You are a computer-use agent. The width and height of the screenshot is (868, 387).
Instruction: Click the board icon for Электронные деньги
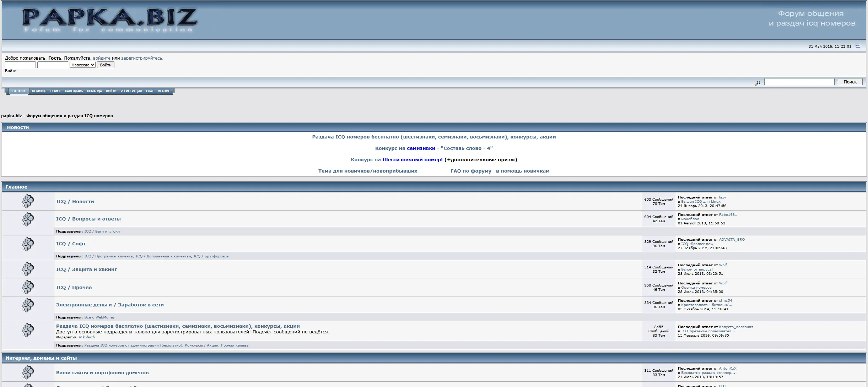pos(28,305)
